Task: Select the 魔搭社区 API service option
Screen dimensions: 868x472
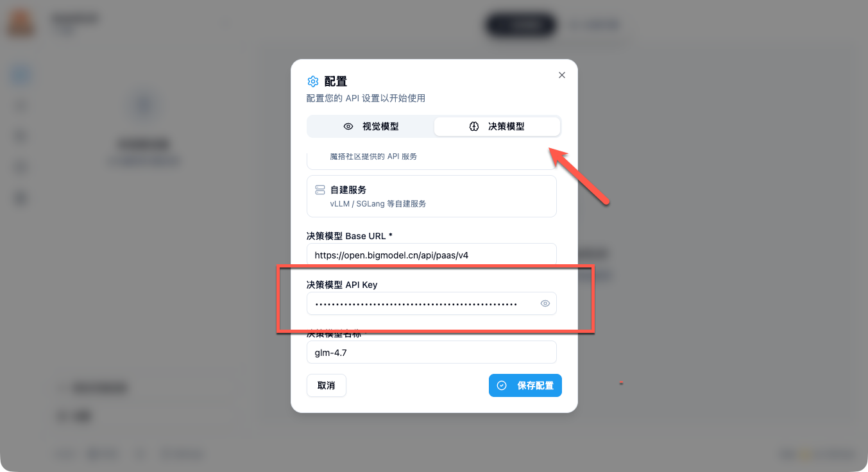Action: (x=432, y=160)
